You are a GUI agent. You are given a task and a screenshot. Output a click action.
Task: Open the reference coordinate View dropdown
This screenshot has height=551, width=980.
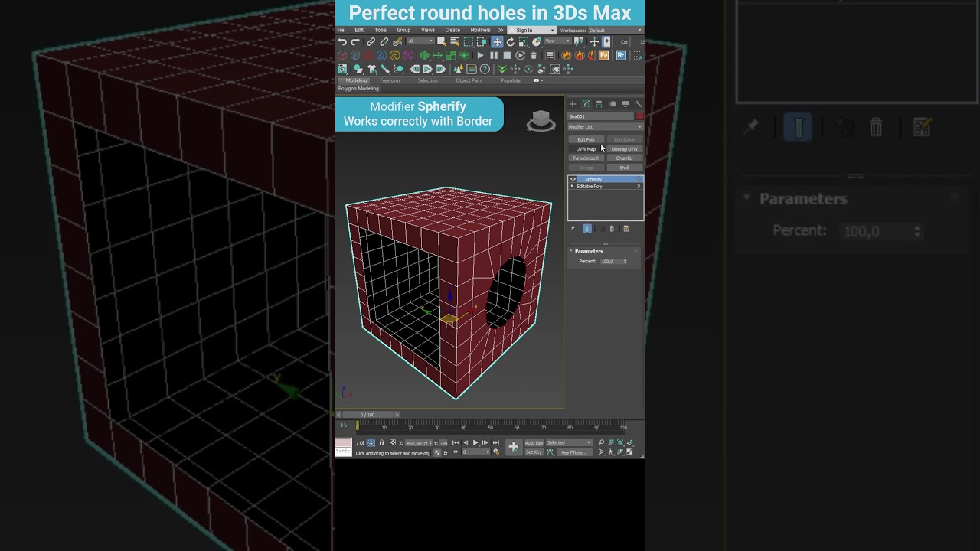click(557, 41)
